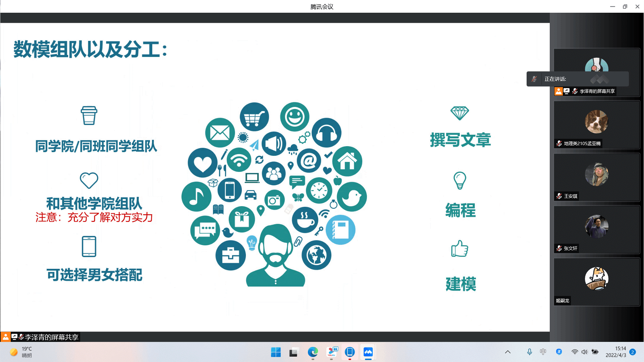
Task: Open the notification center badge
Action: click(x=633, y=352)
